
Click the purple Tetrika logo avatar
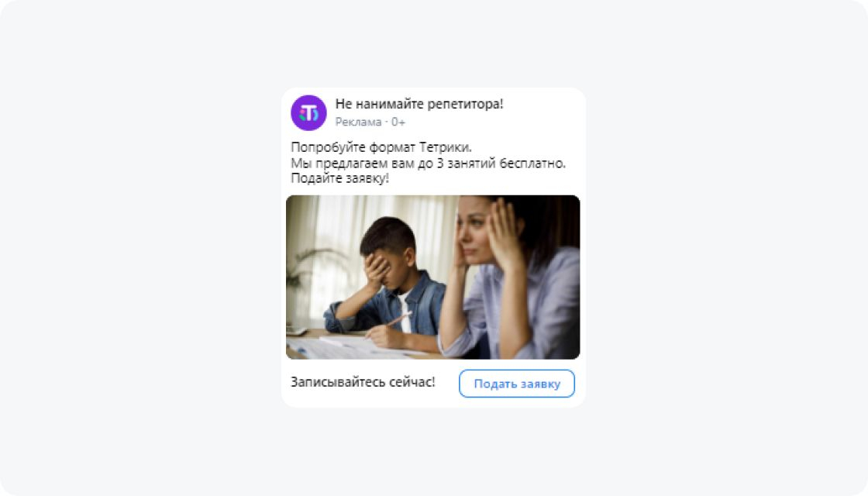point(308,113)
